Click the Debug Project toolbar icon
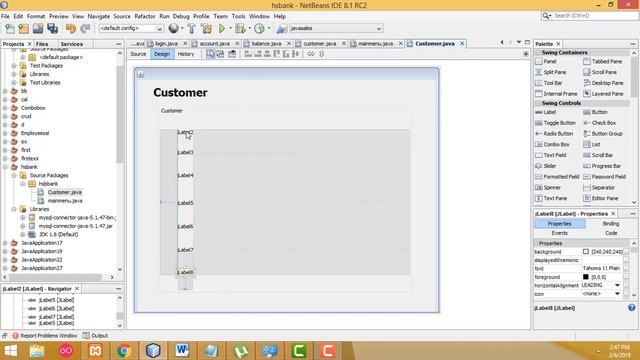640x360 pixels. (x=240, y=29)
